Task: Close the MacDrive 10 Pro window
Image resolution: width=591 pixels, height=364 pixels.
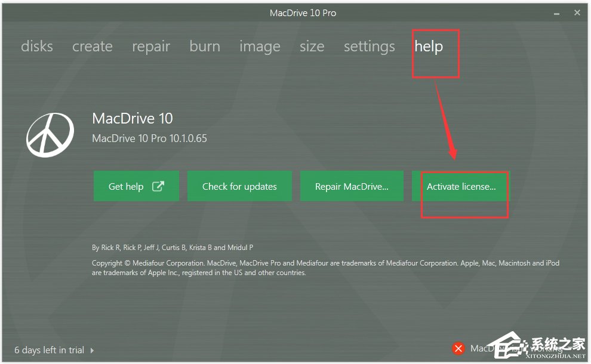Action: point(577,13)
